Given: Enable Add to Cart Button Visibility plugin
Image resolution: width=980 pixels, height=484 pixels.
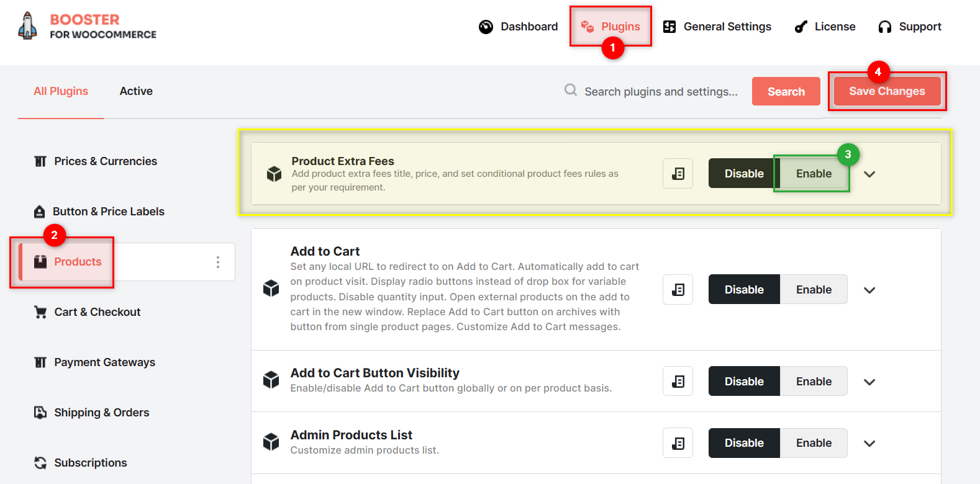Looking at the screenshot, I should coord(814,382).
